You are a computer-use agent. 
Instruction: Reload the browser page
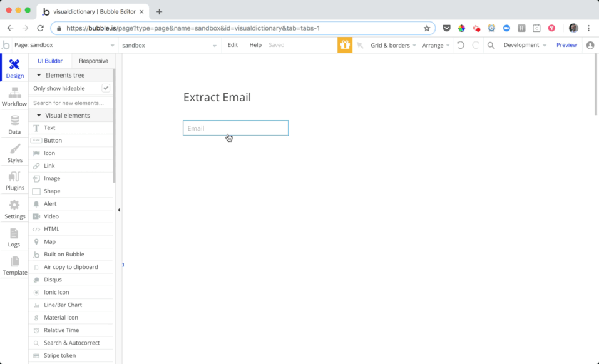40,28
